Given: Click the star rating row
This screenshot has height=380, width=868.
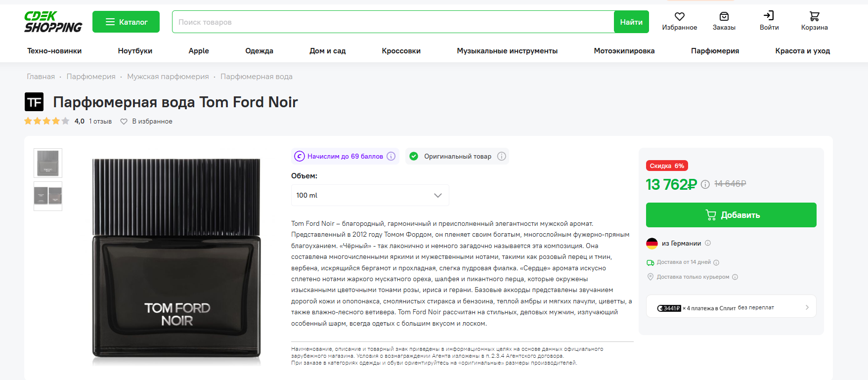Looking at the screenshot, I should click(x=47, y=121).
